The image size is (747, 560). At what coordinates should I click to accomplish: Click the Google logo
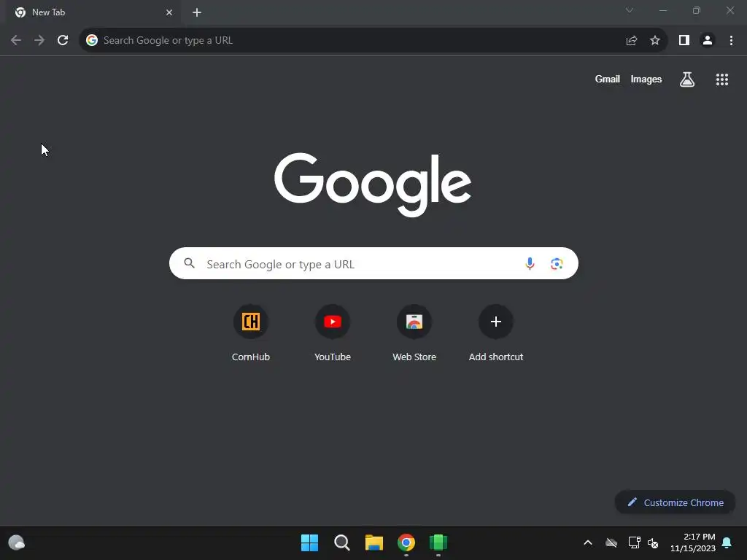(x=373, y=184)
